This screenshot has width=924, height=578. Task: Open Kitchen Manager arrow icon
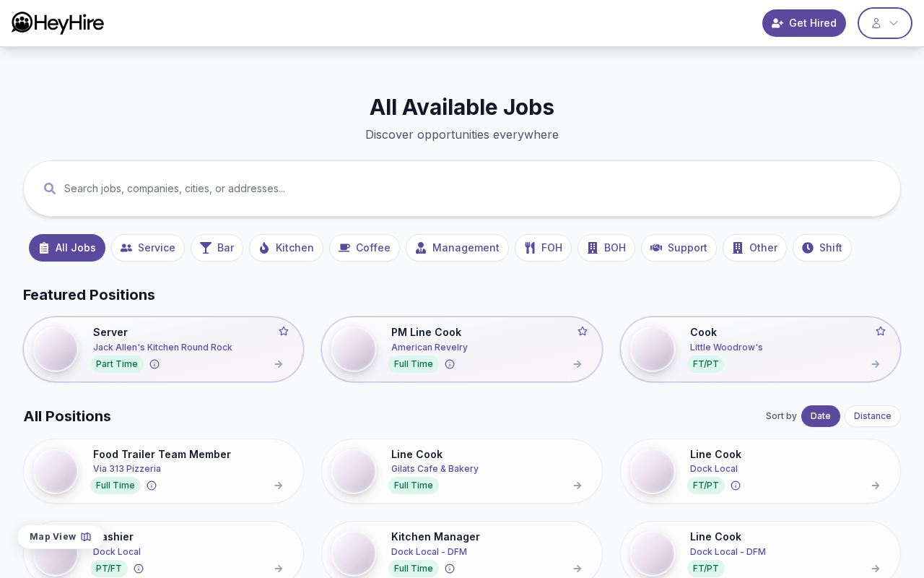[x=577, y=569]
